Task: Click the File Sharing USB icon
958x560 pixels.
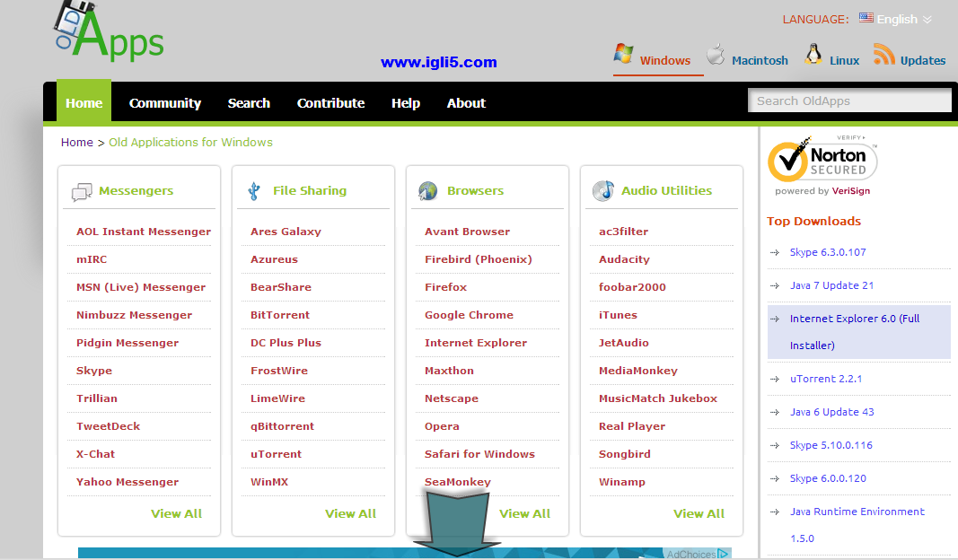Action: coord(254,191)
